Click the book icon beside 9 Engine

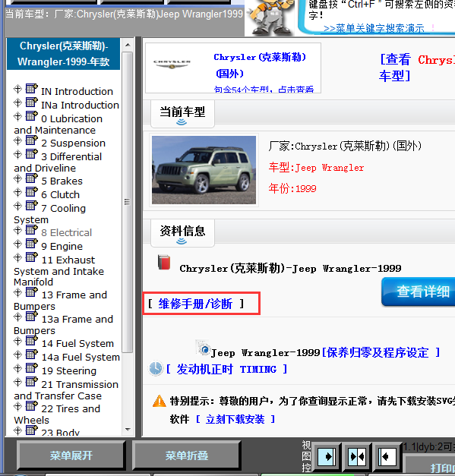coord(32,244)
